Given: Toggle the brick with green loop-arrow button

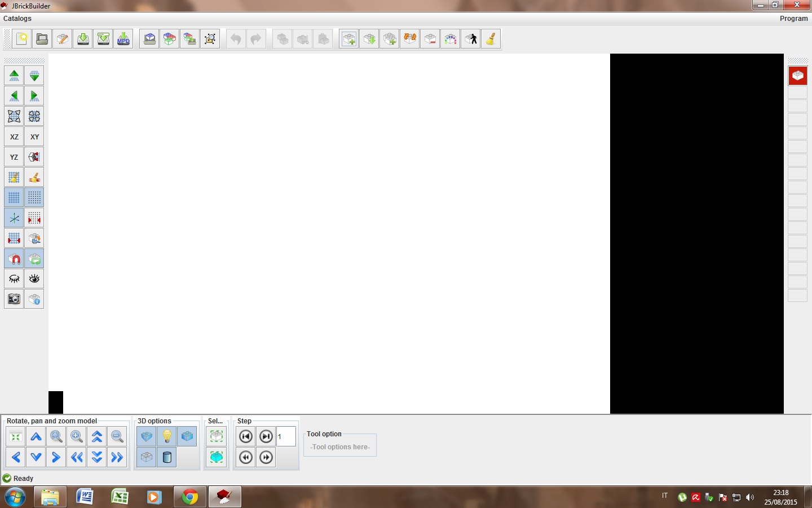Looking at the screenshot, I should click(x=34, y=259).
